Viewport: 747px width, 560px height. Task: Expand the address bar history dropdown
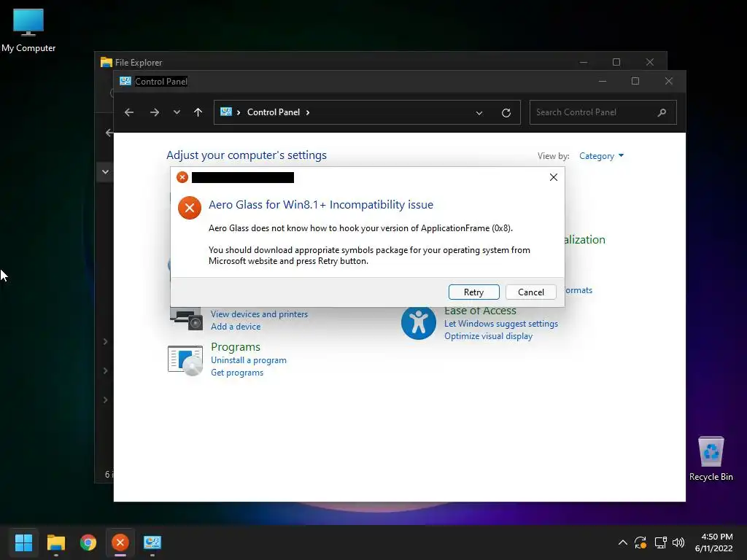(x=479, y=113)
